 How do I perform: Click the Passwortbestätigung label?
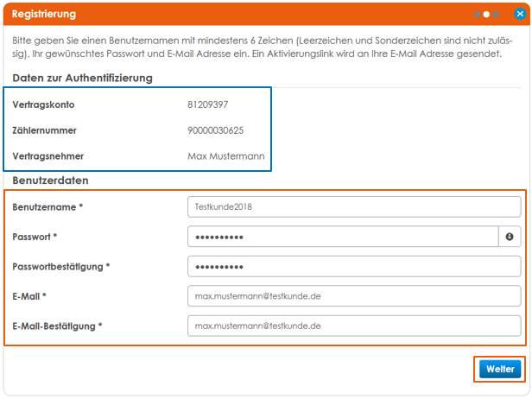click(61, 267)
